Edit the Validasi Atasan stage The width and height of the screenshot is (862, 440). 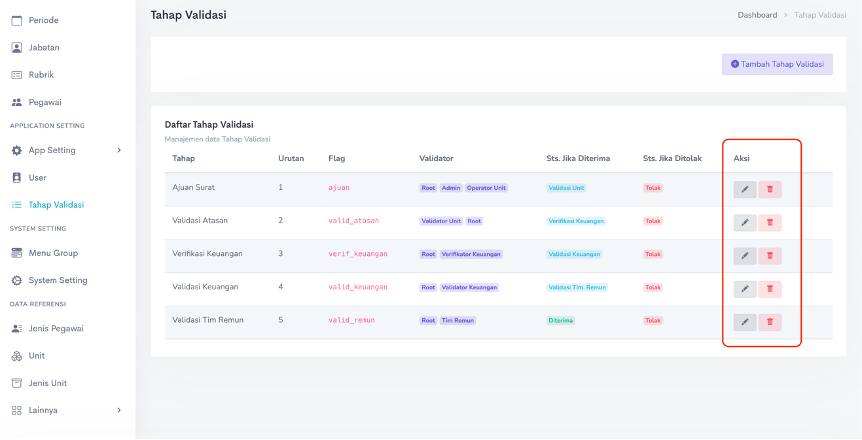coord(745,223)
